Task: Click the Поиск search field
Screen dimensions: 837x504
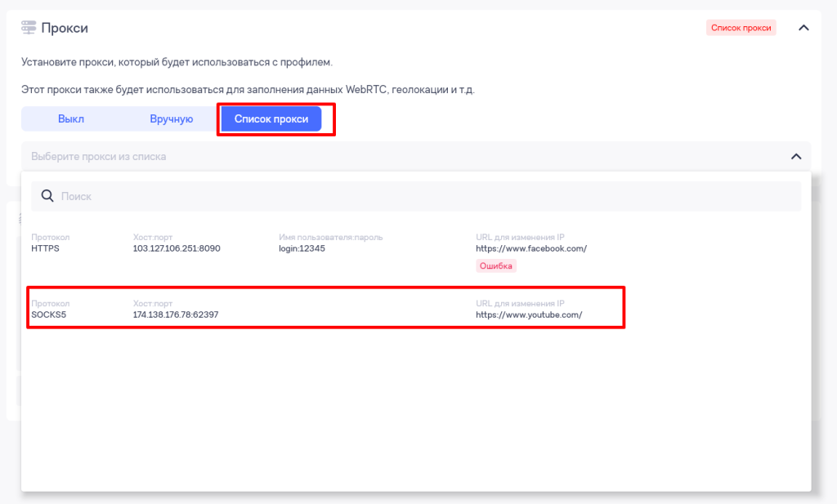Action: click(416, 196)
